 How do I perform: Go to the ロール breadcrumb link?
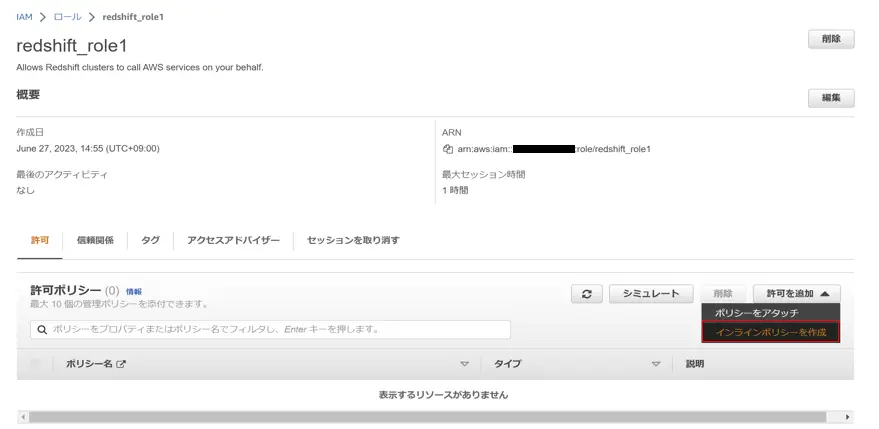(67, 17)
